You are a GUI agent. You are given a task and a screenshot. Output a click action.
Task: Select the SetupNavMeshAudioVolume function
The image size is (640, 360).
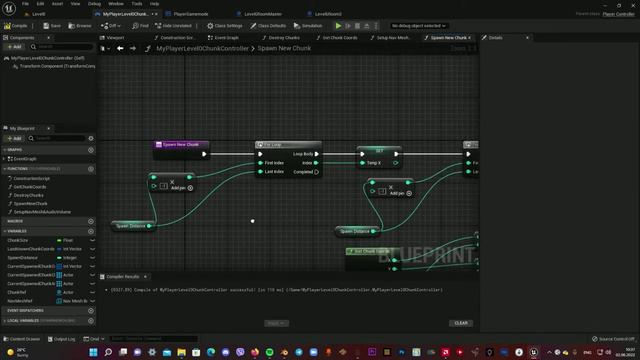click(x=42, y=212)
